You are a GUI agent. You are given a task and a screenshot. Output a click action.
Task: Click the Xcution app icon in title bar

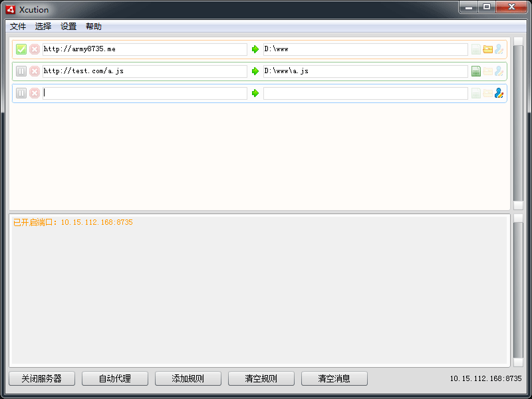click(x=11, y=9)
